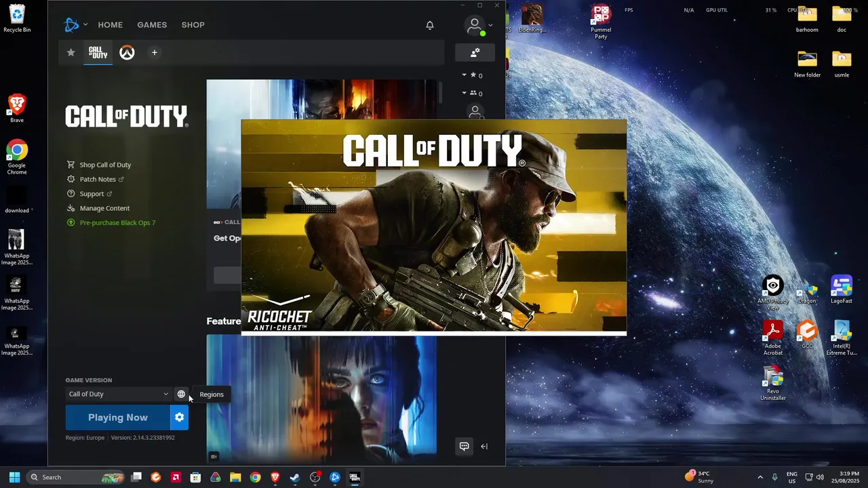Open the SHOP tab
This screenshot has width=868, height=488.
193,25
